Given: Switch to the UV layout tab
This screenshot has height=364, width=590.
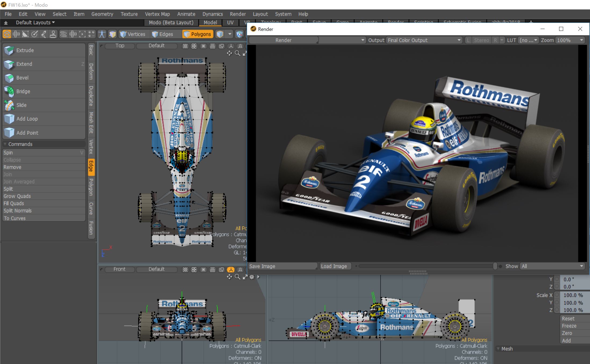Looking at the screenshot, I should click(230, 23).
